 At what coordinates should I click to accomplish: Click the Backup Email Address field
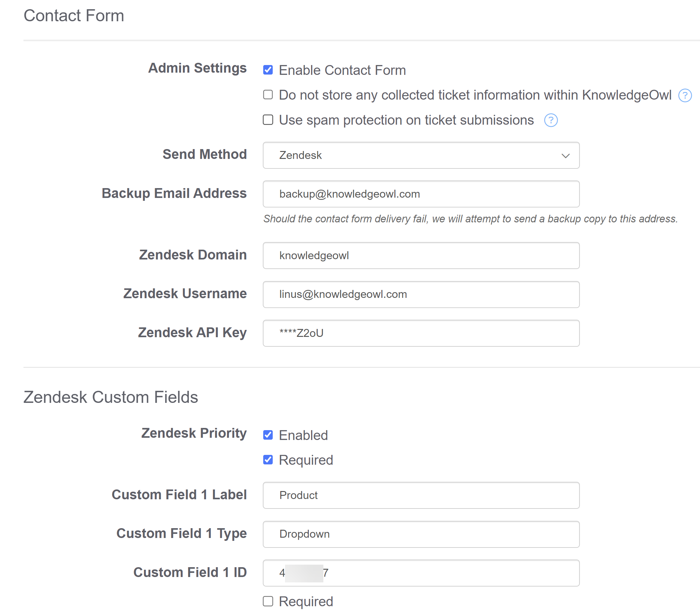click(x=420, y=194)
